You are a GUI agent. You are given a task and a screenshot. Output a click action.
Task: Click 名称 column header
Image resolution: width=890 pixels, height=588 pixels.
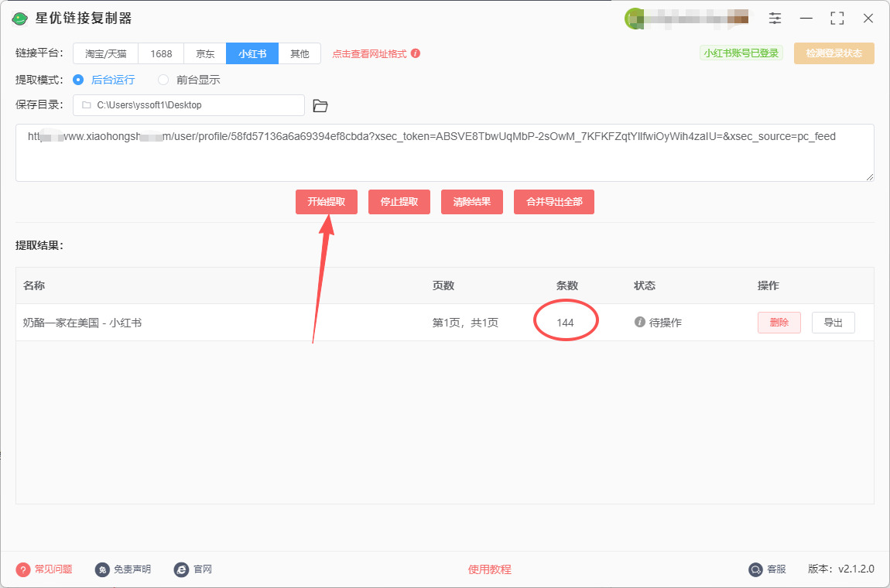(x=34, y=285)
